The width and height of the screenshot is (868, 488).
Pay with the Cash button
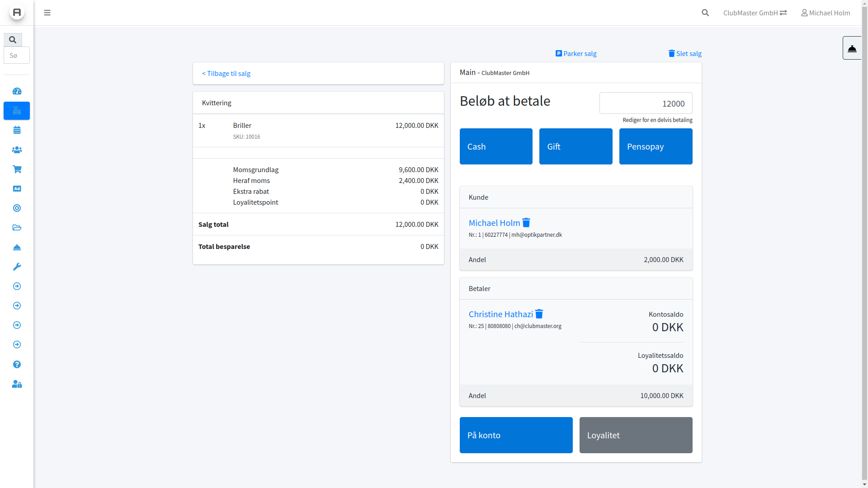(496, 146)
